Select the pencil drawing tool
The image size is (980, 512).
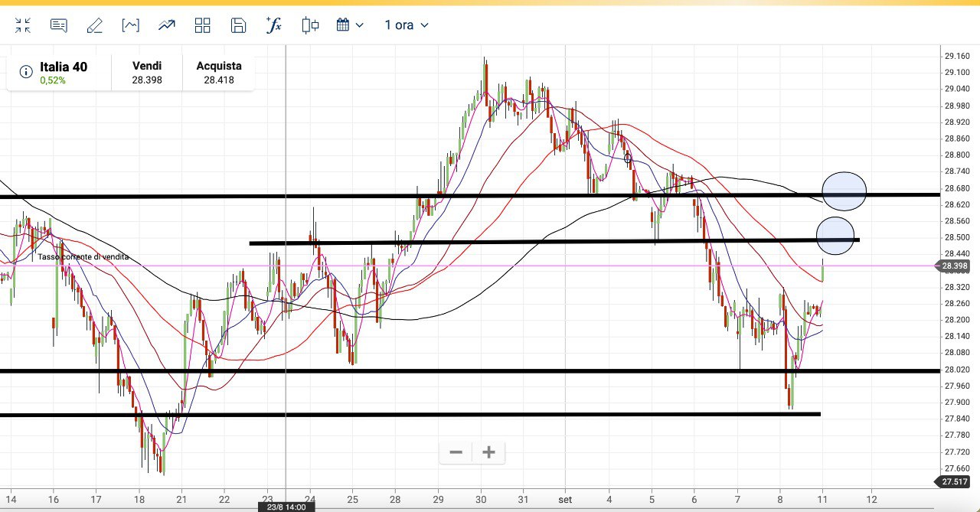[95, 25]
